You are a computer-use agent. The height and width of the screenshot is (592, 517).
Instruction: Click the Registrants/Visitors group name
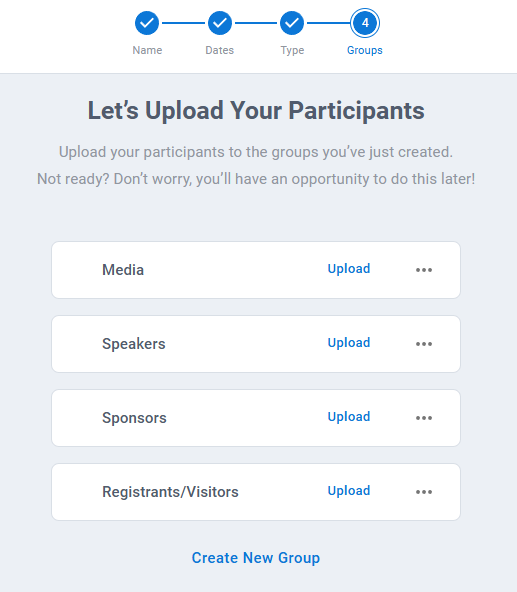click(x=170, y=492)
